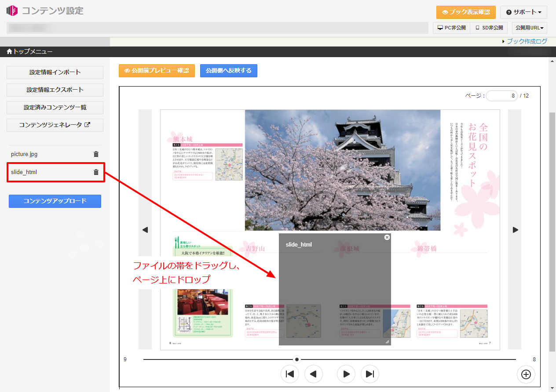Go to next page round button
The height and width of the screenshot is (392, 556).
(346, 374)
